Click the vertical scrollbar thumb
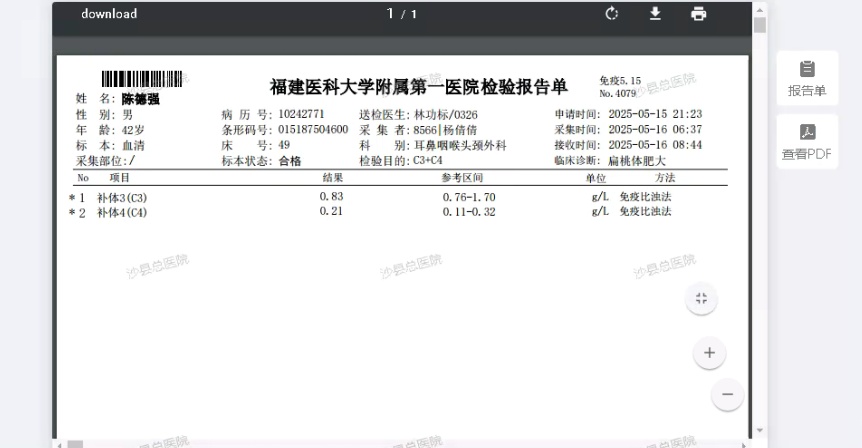This screenshot has height=448, width=862. (x=760, y=25)
